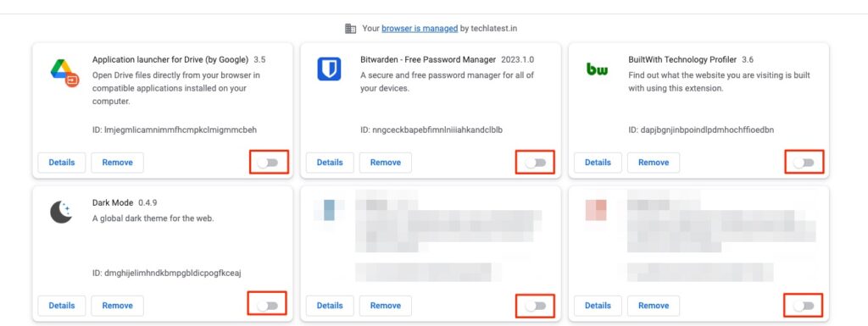Click the Google Drive launcher extension icon

64,72
